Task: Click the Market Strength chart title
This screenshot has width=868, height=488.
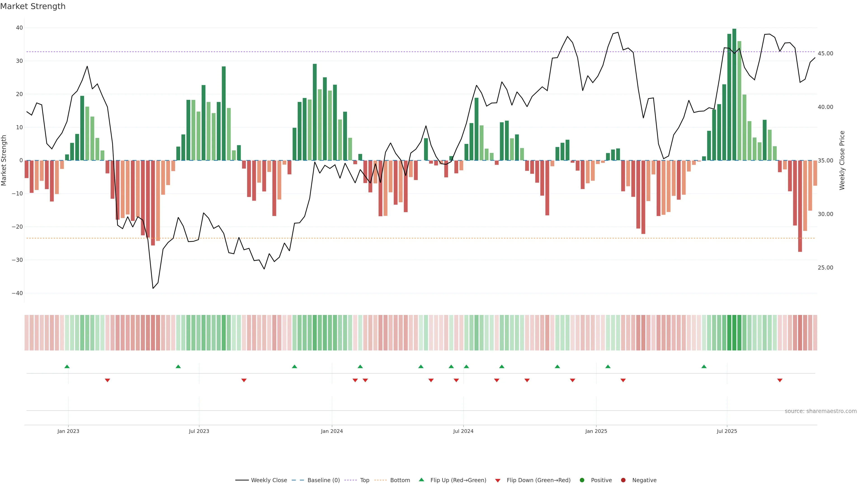Action: 33,6
